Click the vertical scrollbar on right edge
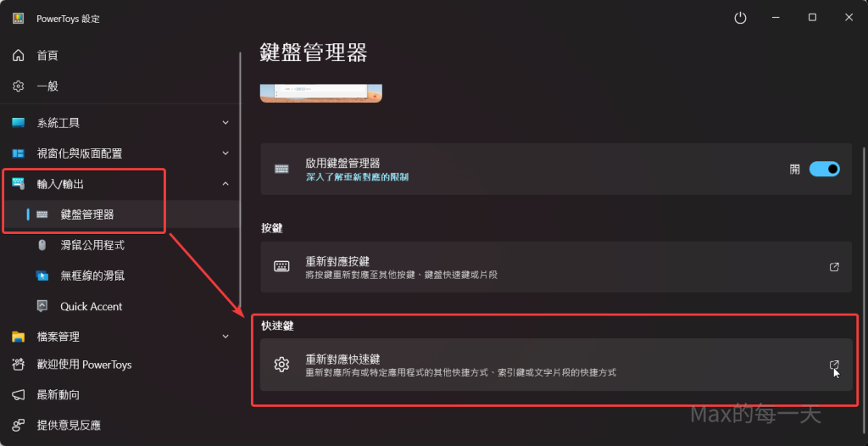 (863, 254)
